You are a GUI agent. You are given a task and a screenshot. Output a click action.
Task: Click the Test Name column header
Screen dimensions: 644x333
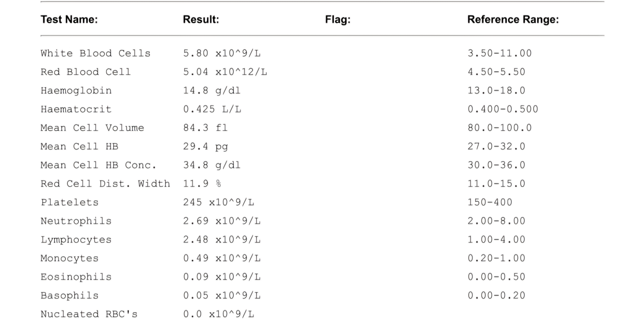(69, 20)
